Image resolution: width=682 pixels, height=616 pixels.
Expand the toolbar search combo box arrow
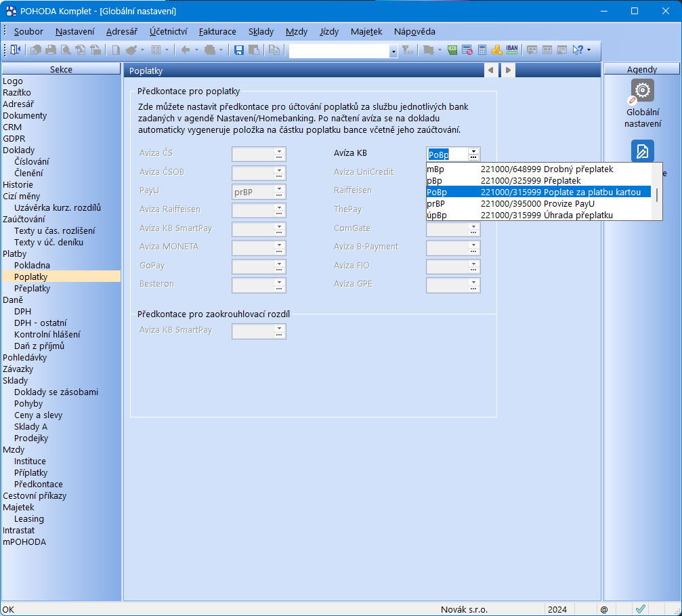click(x=393, y=52)
